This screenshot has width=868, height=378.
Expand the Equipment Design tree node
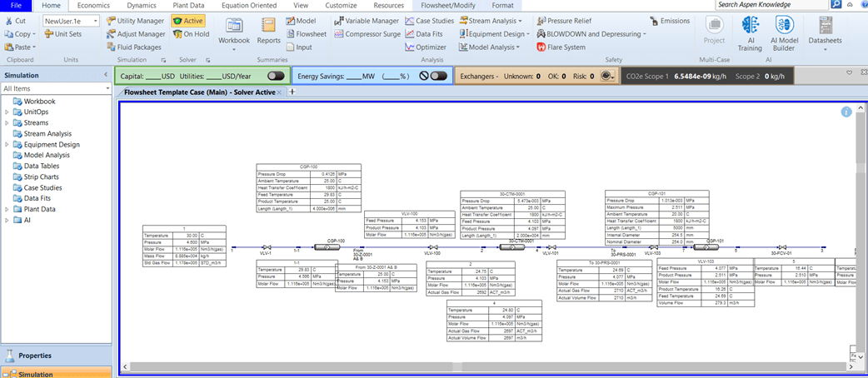(x=7, y=144)
